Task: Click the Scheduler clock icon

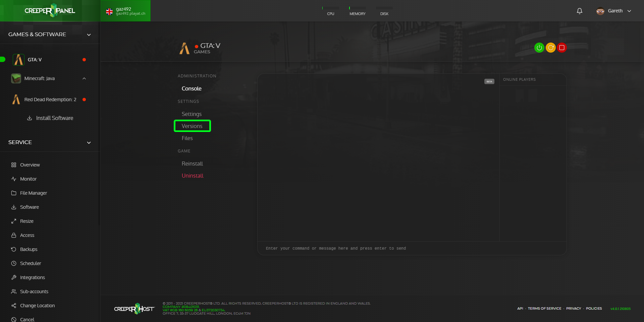Action: pyautogui.click(x=14, y=263)
